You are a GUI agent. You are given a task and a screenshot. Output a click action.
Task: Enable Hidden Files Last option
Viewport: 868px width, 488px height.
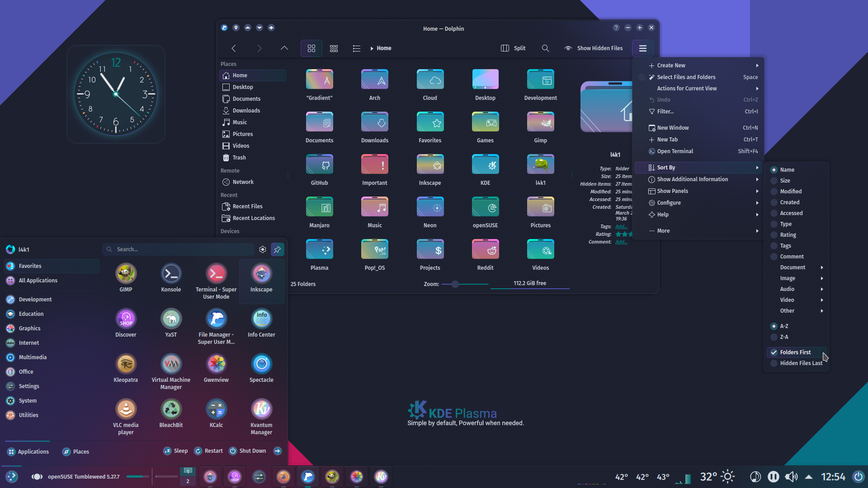(x=796, y=363)
